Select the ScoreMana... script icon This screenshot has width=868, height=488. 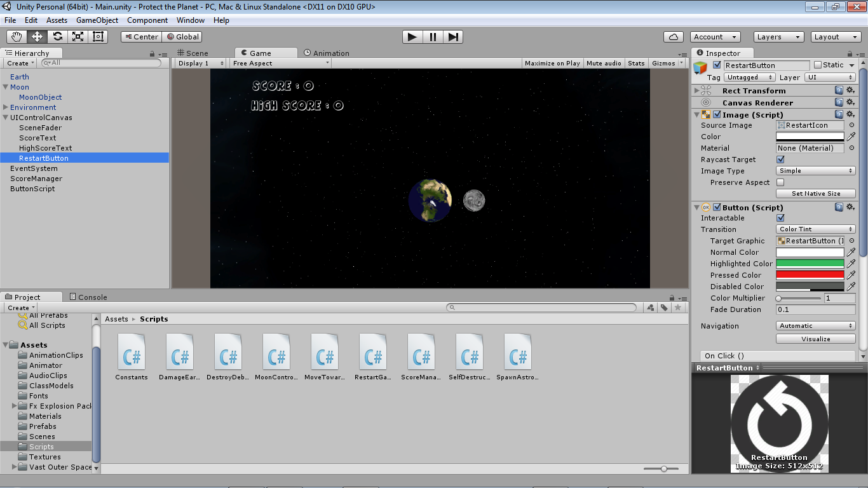coord(421,351)
